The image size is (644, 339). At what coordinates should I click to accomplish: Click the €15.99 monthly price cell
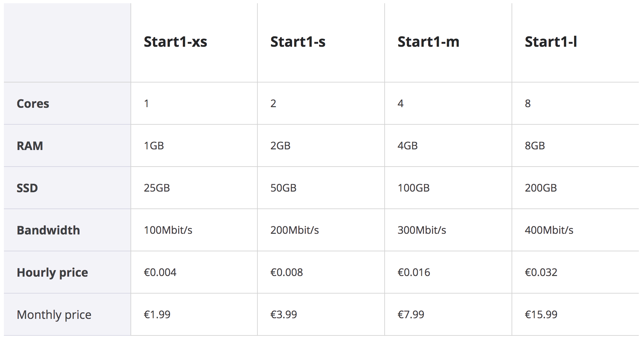tap(541, 315)
